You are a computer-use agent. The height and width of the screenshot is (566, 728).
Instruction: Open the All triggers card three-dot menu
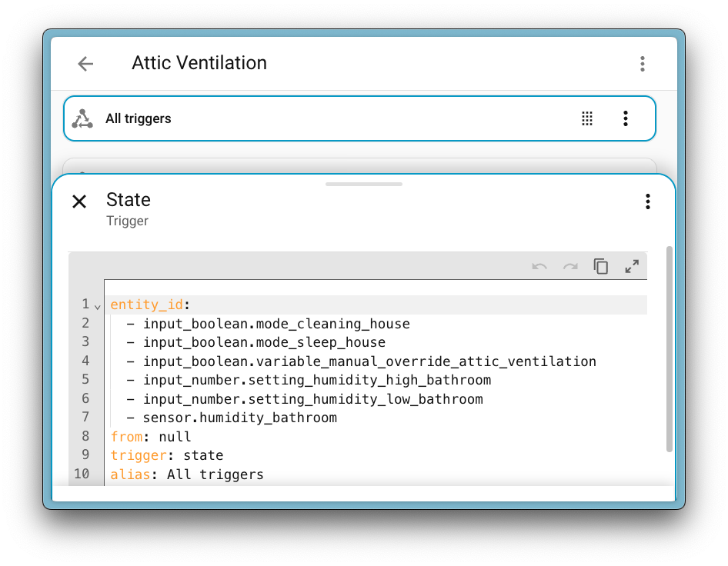pyautogui.click(x=625, y=118)
